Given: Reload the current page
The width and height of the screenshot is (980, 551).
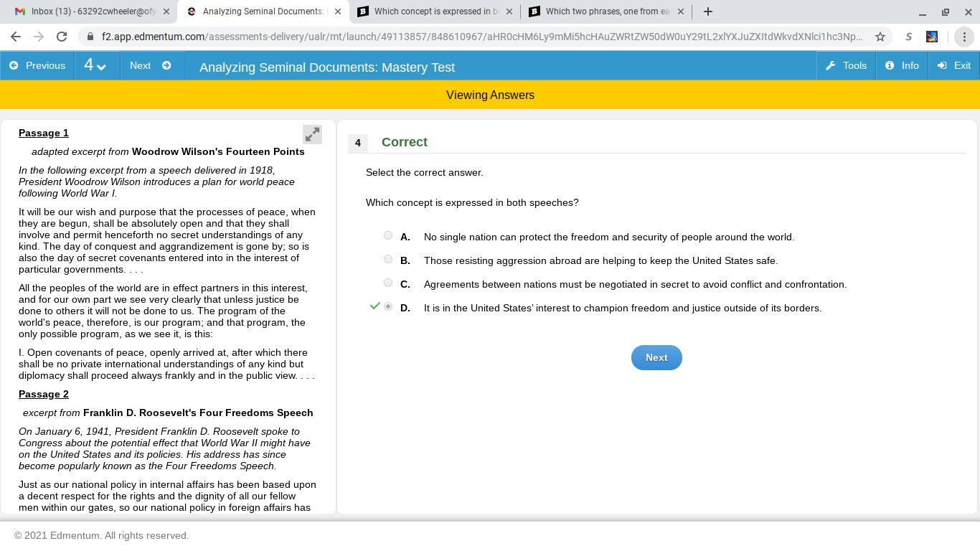Looking at the screenshot, I should coord(62,37).
